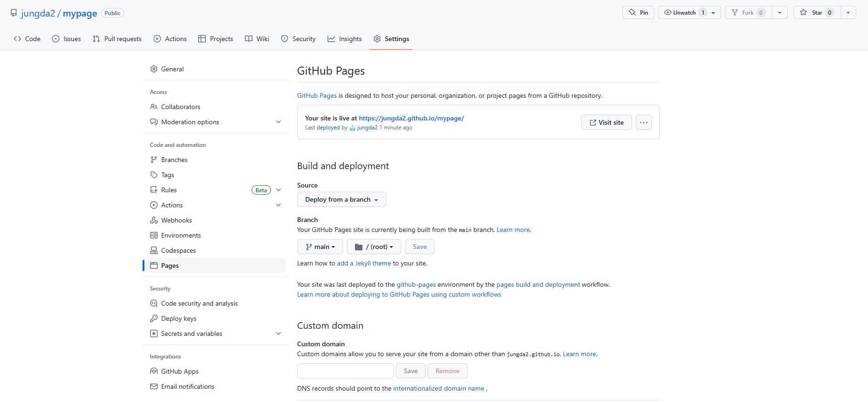Click the jungda2 avatar in deployment status

click(353, 128)
